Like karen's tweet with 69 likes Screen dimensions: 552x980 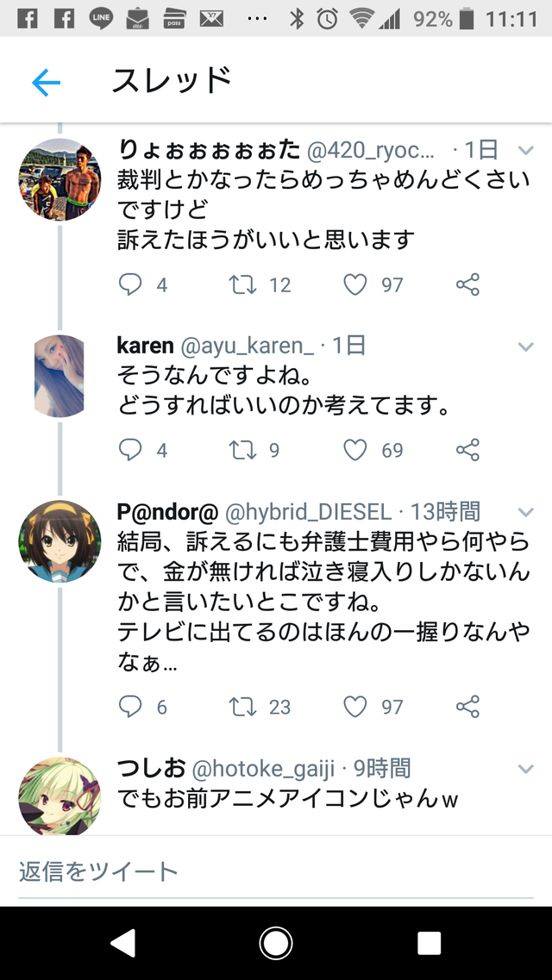click(355, 450)
